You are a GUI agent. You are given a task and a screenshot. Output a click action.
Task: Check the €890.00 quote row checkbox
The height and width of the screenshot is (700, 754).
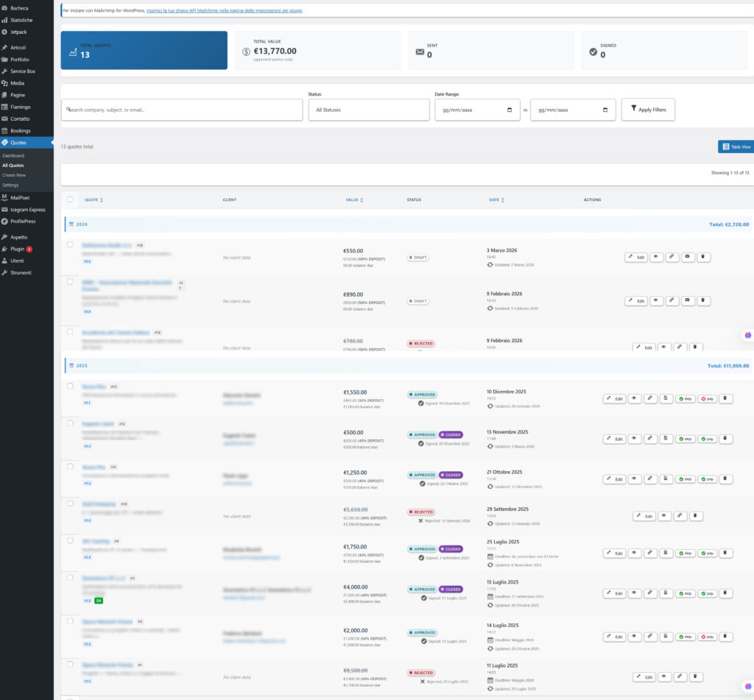tap(70, 282)
